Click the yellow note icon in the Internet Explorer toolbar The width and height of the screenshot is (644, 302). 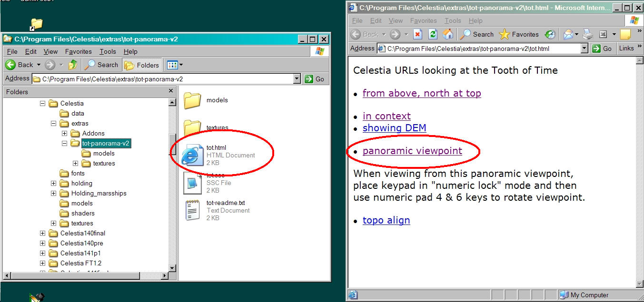[625, 34]
